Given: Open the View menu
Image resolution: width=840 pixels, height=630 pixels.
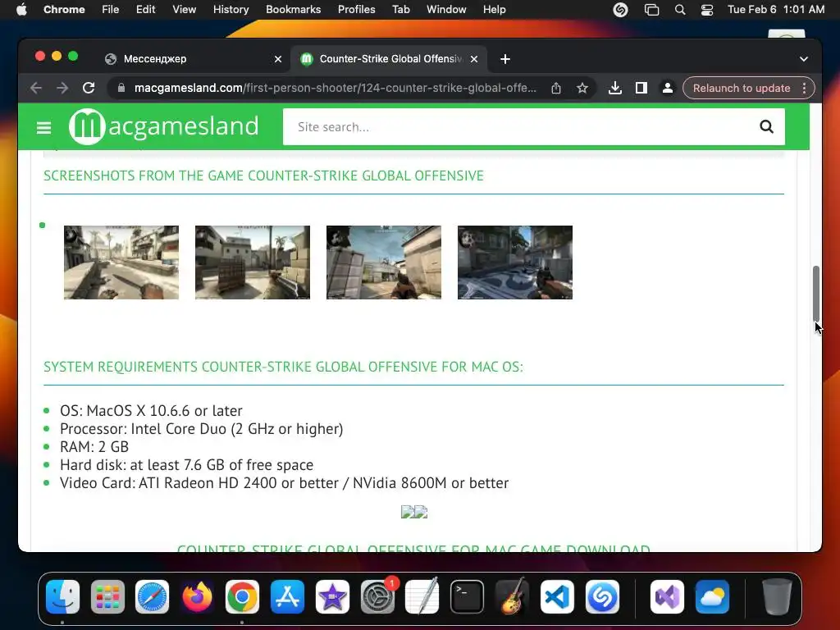Looking at the screenshot, I should (185, 10).
